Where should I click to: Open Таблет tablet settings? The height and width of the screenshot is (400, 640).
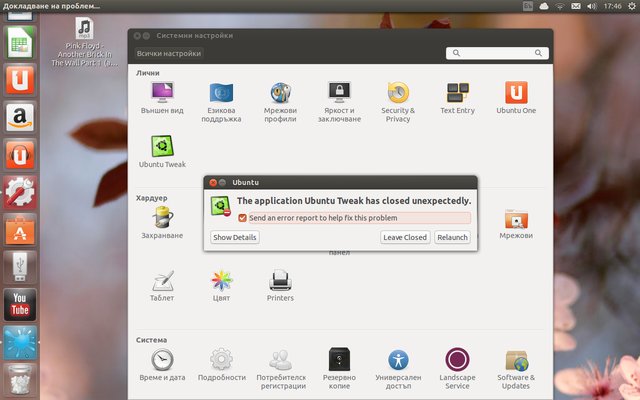coord(162,286)
